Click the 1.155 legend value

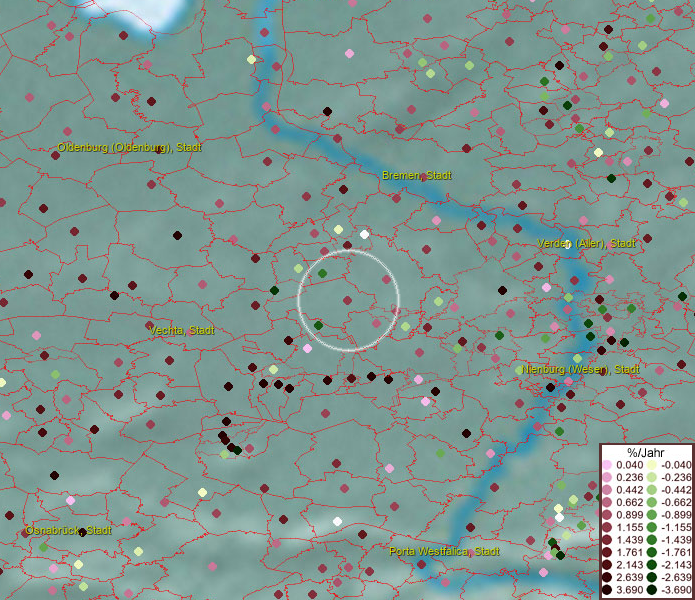[629, 527]
